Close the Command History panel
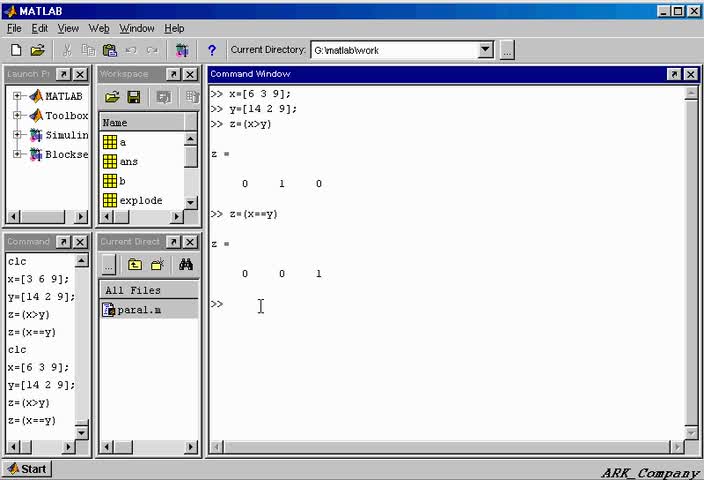This screenshot has height=480, width=704. click(80, 242)
